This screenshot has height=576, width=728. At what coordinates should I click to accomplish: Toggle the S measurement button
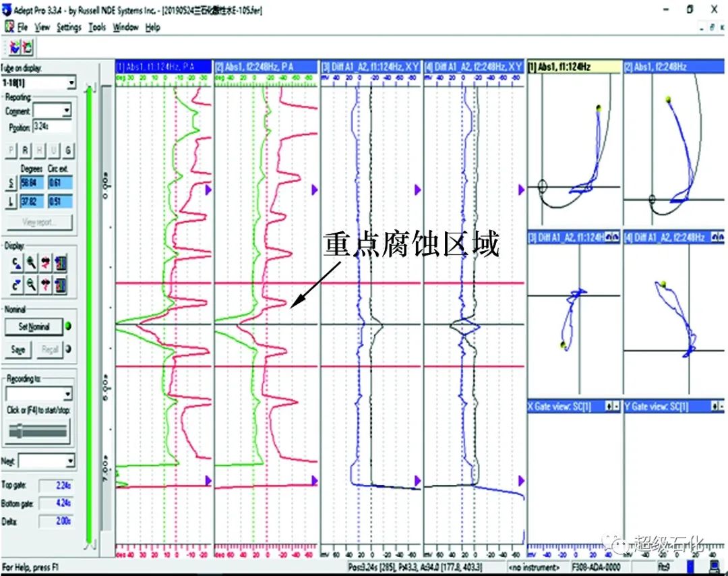click(11, 183)
